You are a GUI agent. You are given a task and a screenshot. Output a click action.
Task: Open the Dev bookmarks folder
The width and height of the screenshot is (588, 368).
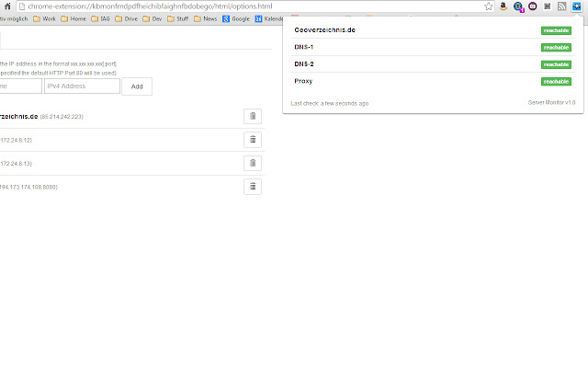[153, 18]
